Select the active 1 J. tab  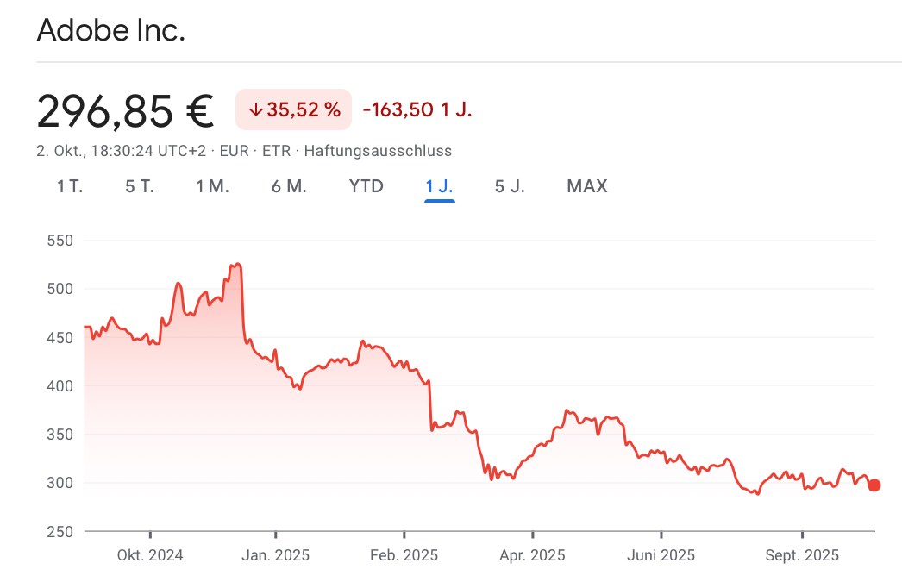(439, 186)
